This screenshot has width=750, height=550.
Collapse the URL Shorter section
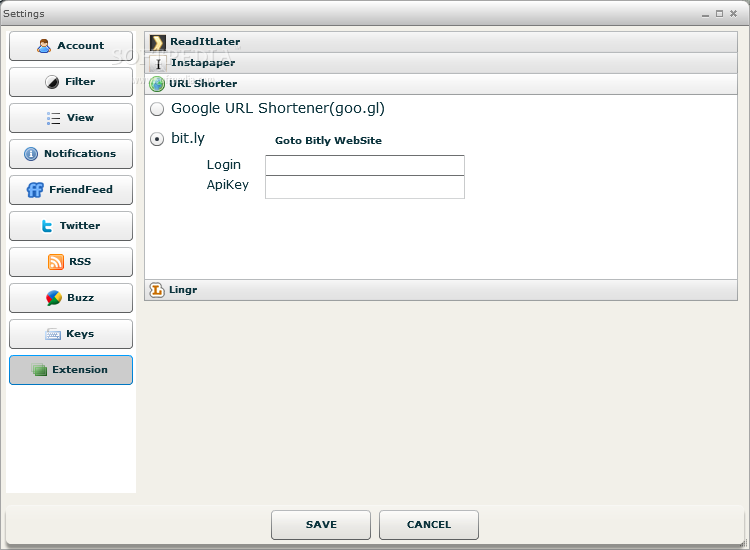[441, 84]
